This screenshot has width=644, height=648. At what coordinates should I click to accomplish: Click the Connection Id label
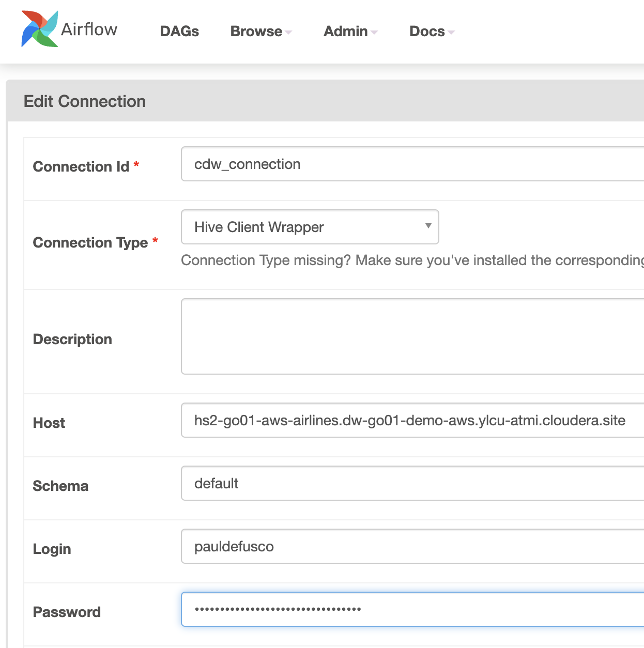[x=81, y=166]
